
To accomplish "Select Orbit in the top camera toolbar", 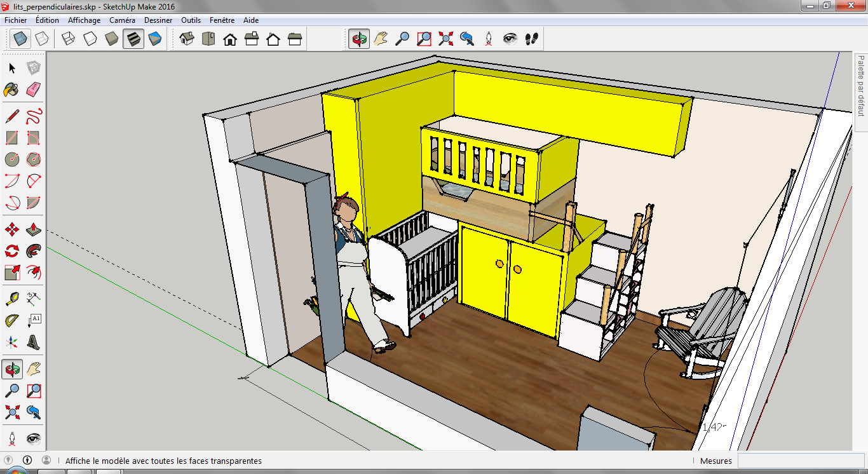I will click(x=359, y=39).
